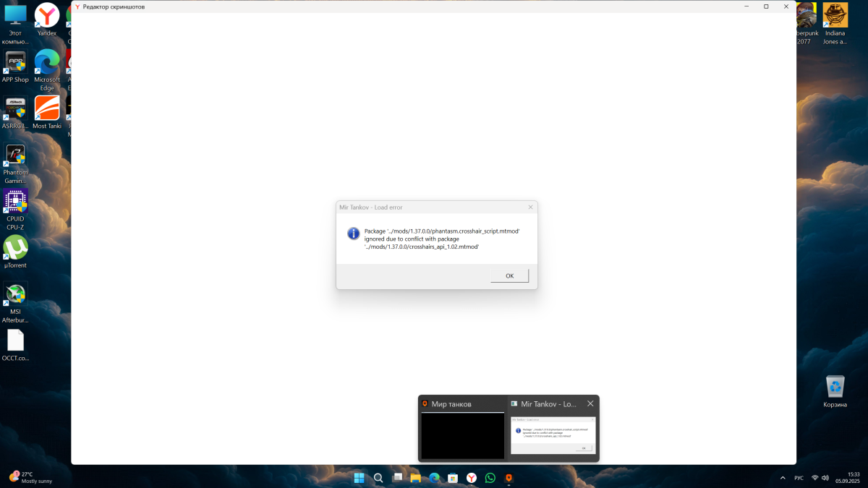Open File Explorer from the taskbar
This screenshot has width=868, height=488.
[x=415, y=478]
